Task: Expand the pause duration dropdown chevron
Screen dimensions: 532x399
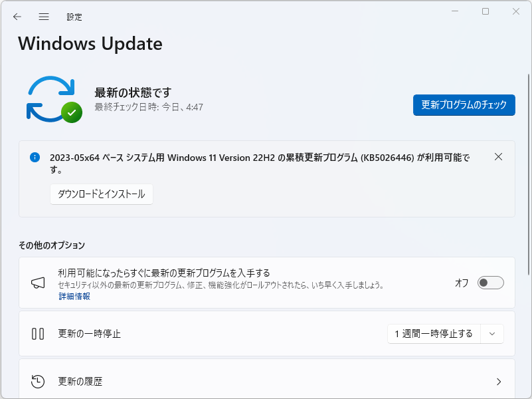Action: [x=493, y=334]
